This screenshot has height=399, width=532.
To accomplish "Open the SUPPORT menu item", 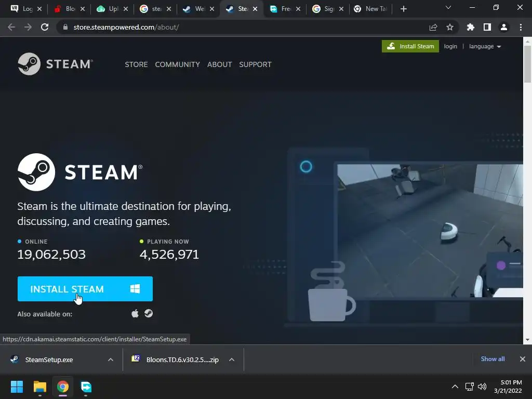I will pos(255,64).
